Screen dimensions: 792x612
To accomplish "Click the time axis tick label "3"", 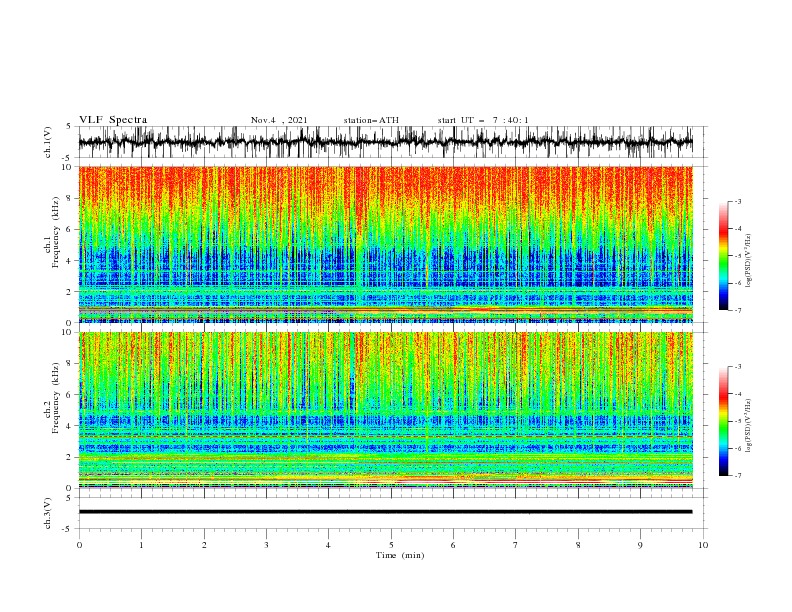I will point(266,545).
